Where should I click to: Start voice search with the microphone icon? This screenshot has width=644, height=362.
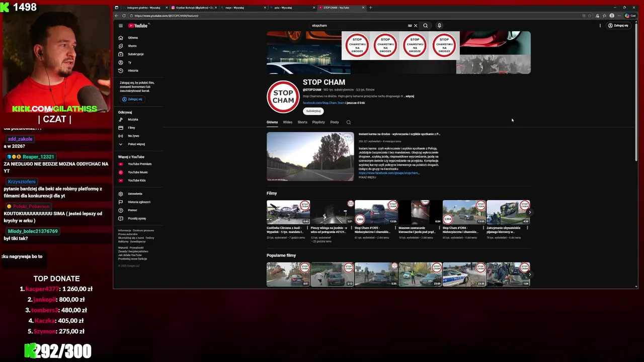[439, 26]
